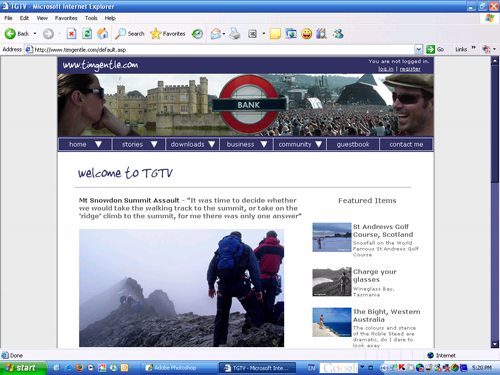Go to browser Home icon

click(x=103, y=34)
